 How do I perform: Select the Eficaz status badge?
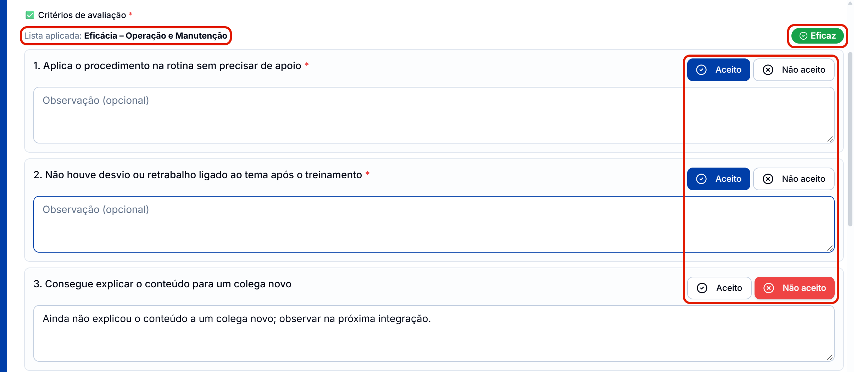coord(817,36)
